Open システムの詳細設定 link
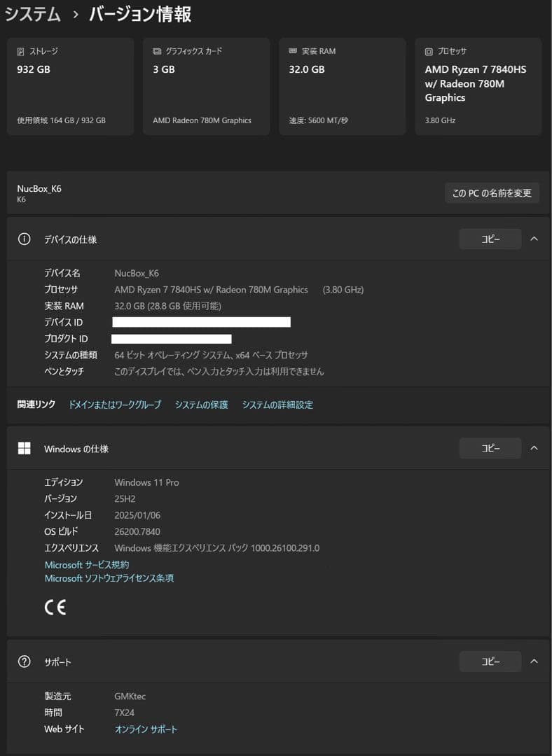 277,405
